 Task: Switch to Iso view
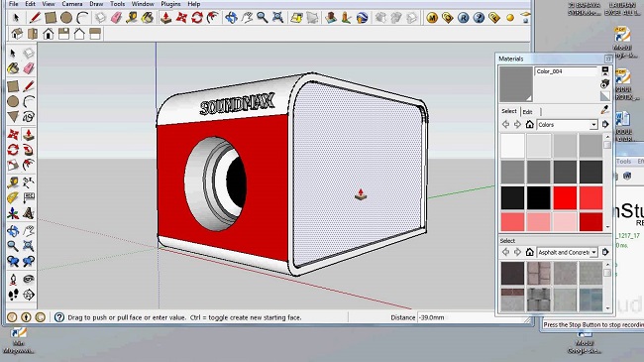point(17,34)
